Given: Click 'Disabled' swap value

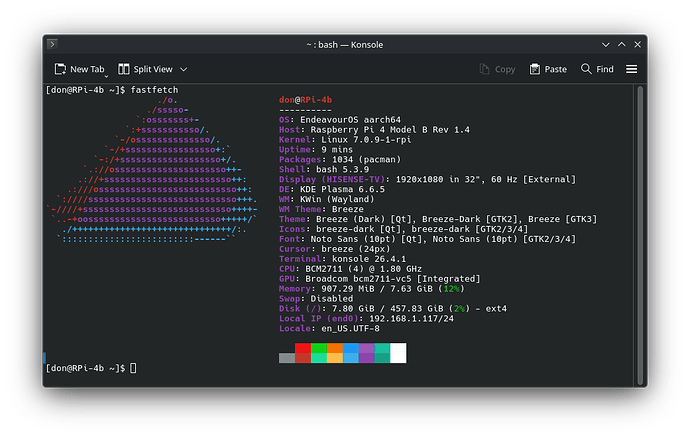Looking at the screenshot, I should tap(332, 299).
